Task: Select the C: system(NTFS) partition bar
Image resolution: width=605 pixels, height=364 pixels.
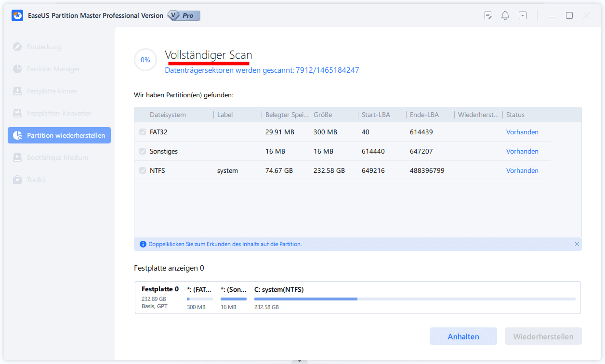Action: [415, 299]
